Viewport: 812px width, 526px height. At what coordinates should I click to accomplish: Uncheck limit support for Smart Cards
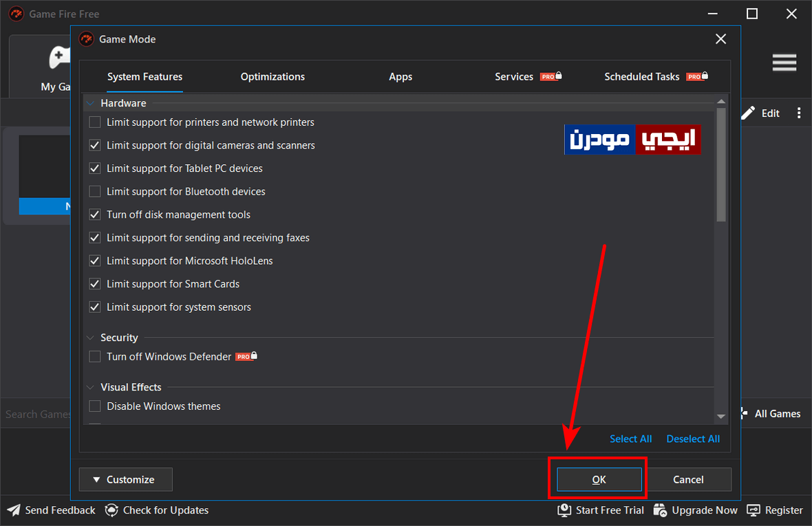95,284
